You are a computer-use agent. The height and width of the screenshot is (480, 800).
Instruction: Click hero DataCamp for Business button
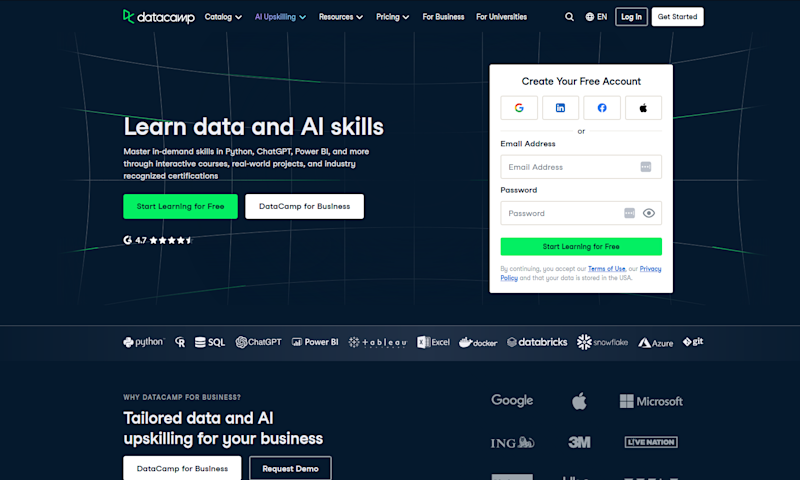305,206
